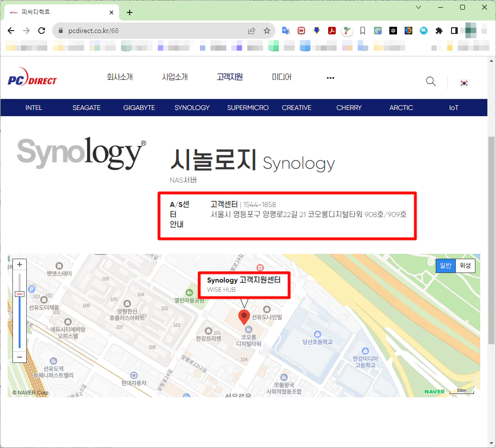Image resolution: width=496 pixels, height=448 pixels.
Task: Click the 열린마을공원 park label
Action: (189, 300)
